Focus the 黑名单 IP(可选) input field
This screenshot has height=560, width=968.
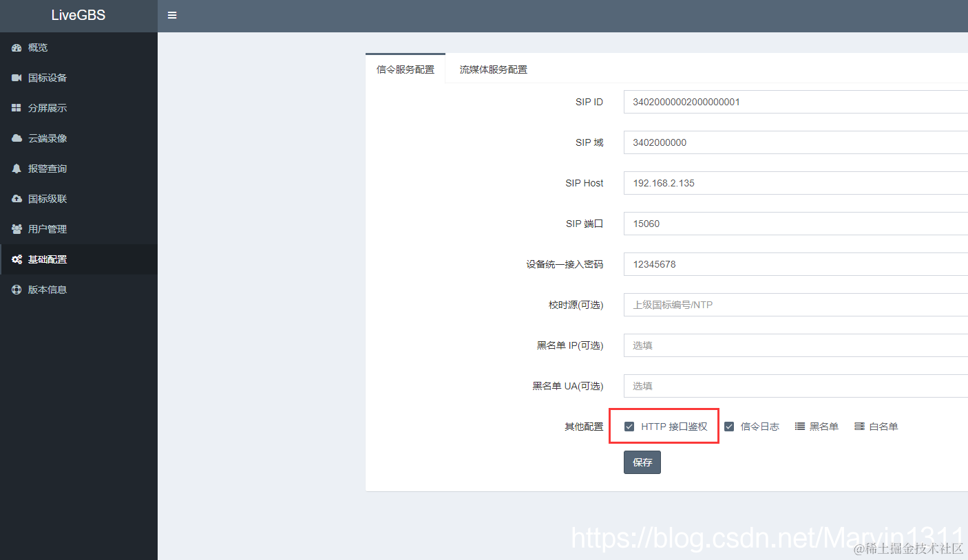796,345
